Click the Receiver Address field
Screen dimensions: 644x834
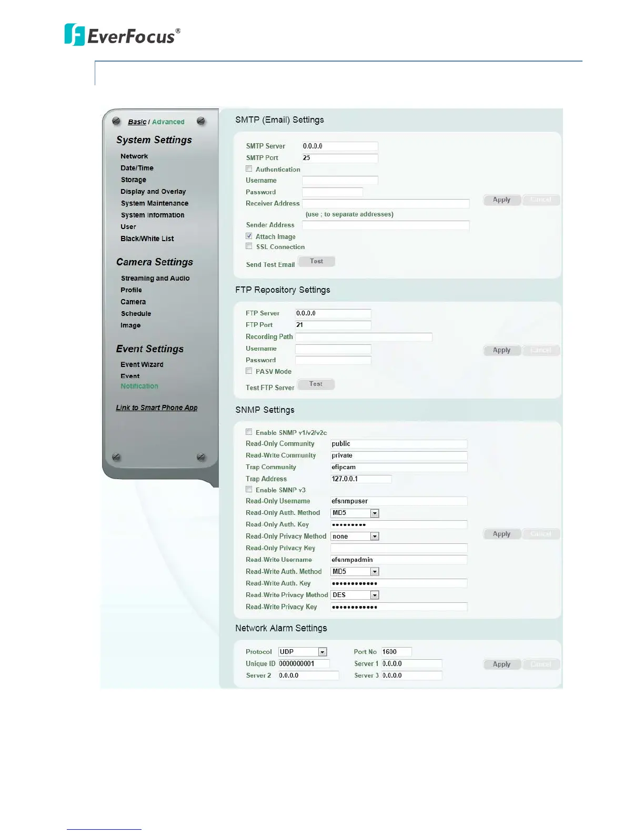coord(386,204)
